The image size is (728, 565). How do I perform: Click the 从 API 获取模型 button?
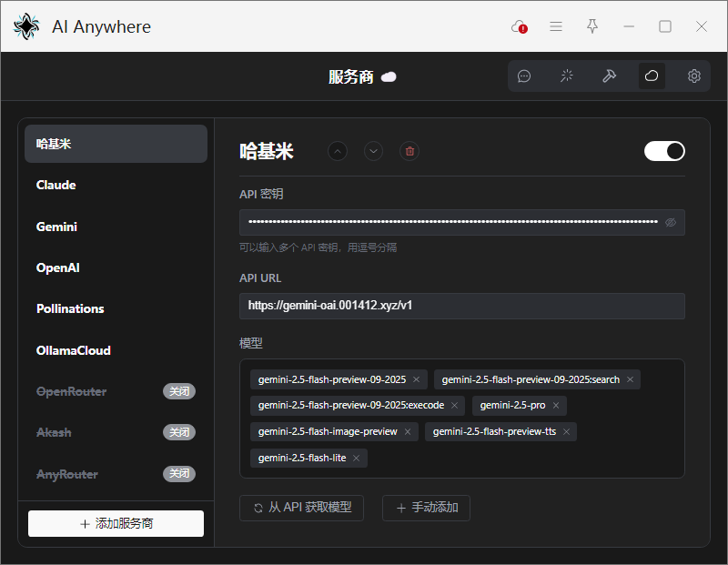click(301, 508)
